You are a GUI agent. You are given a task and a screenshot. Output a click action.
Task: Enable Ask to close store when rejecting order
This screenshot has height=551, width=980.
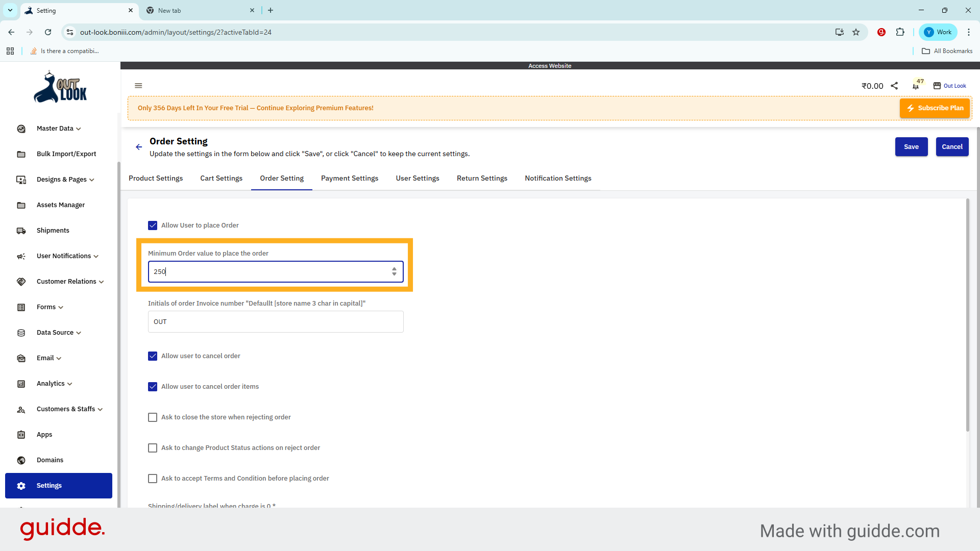pyautogui.click(x=153, y=417)
